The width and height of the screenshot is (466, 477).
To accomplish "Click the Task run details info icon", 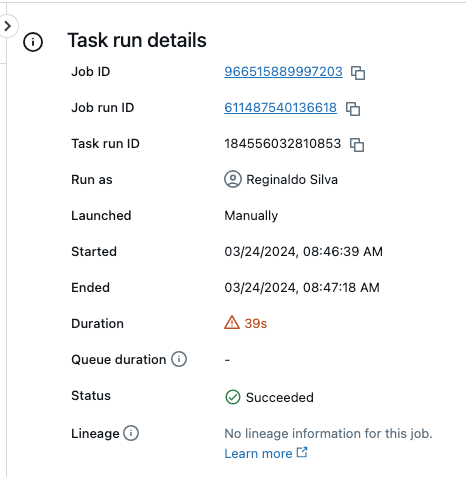I will tap(33, 42).
